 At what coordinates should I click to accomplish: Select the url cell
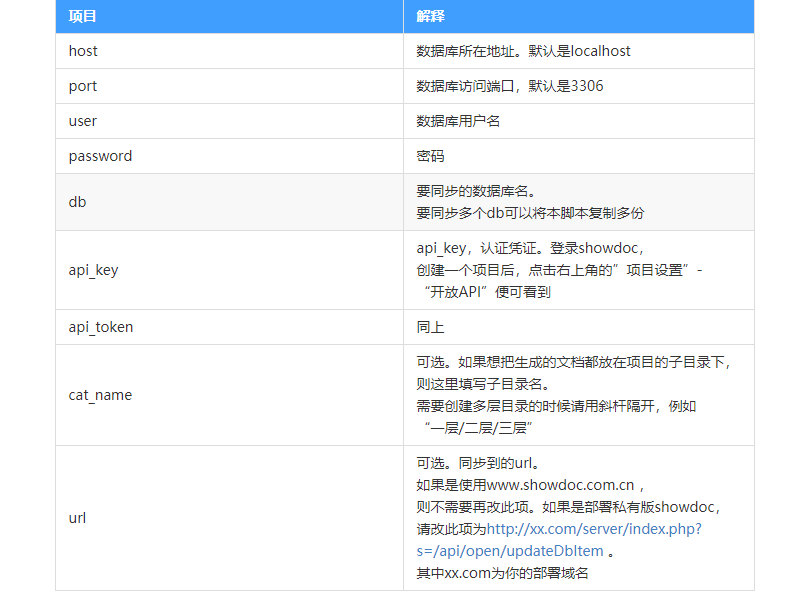pyautogui.click(x=229, y=518)
